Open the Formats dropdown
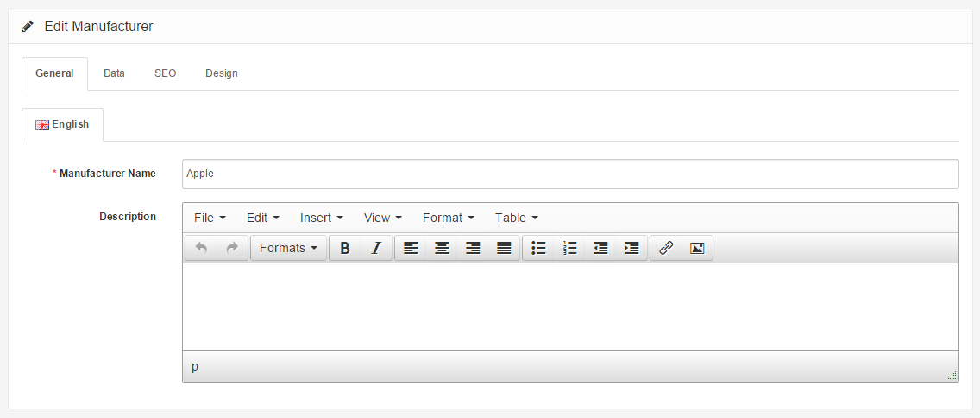 (x=288, y=249)
